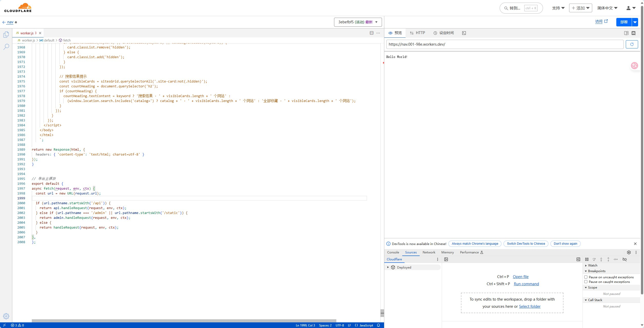Click the preview URL input field

click(505, 44)
